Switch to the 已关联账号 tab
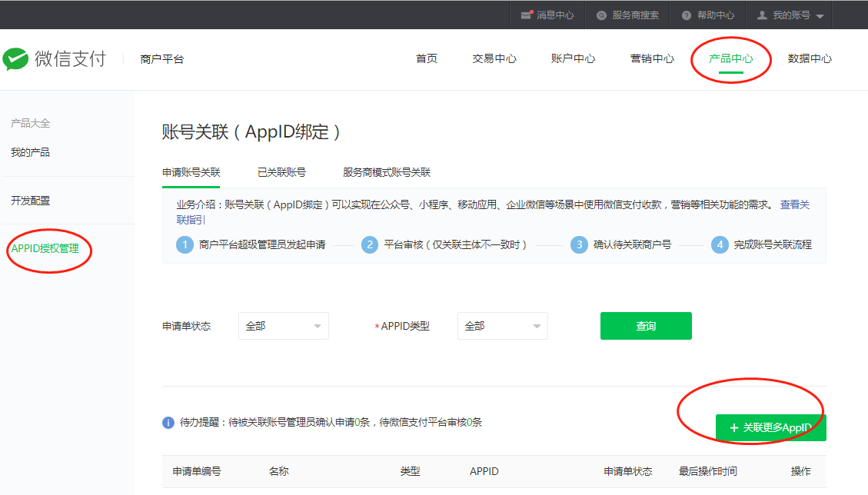868x495 pixels. pyautogui.click(x=281, y=172)
